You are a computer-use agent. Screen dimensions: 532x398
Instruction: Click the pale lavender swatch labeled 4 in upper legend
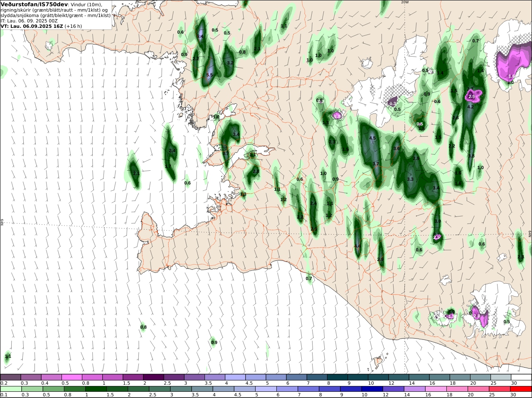coord(235,377)
